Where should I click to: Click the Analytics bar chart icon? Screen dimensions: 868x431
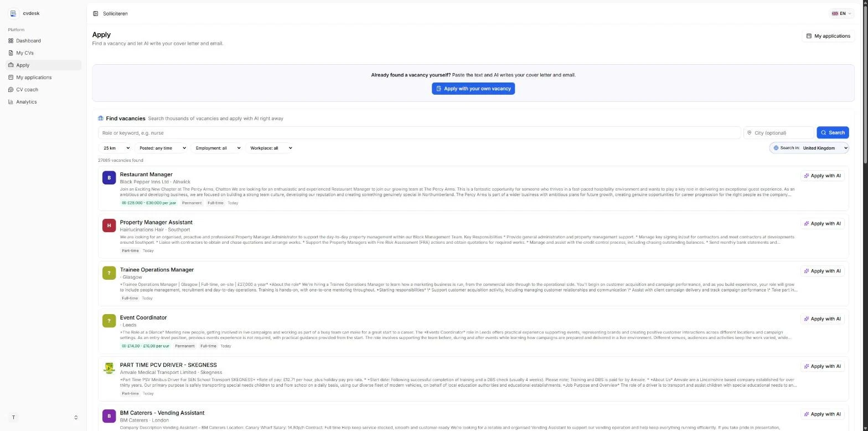11,102
